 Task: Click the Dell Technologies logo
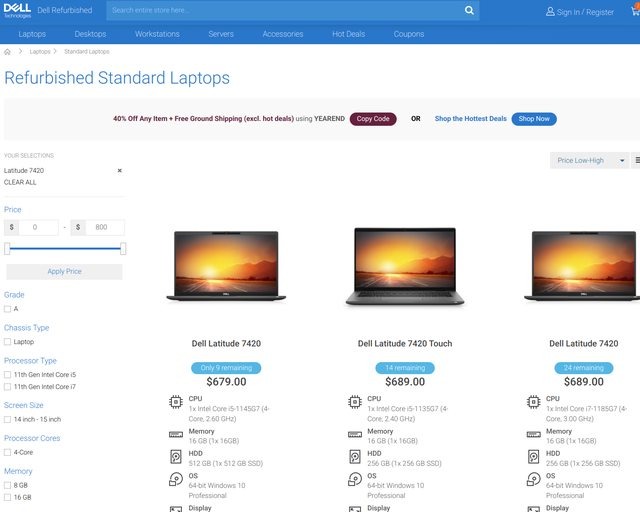point(17,10)
